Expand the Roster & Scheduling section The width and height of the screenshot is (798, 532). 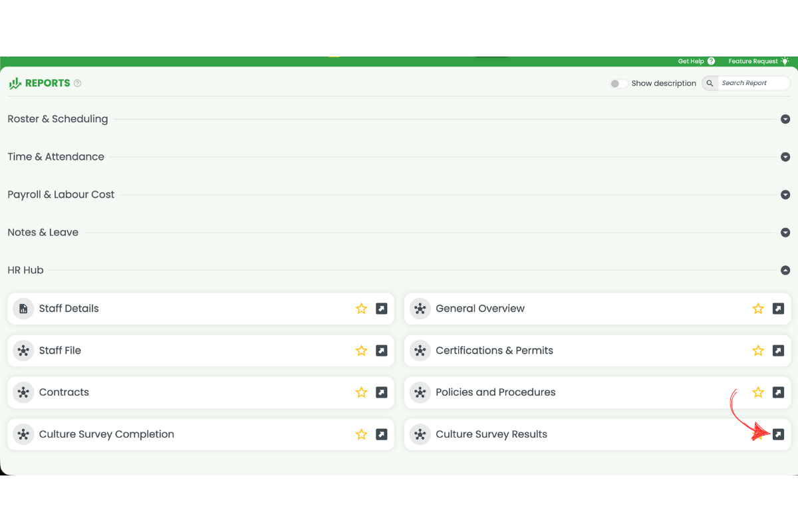point(785,118)
